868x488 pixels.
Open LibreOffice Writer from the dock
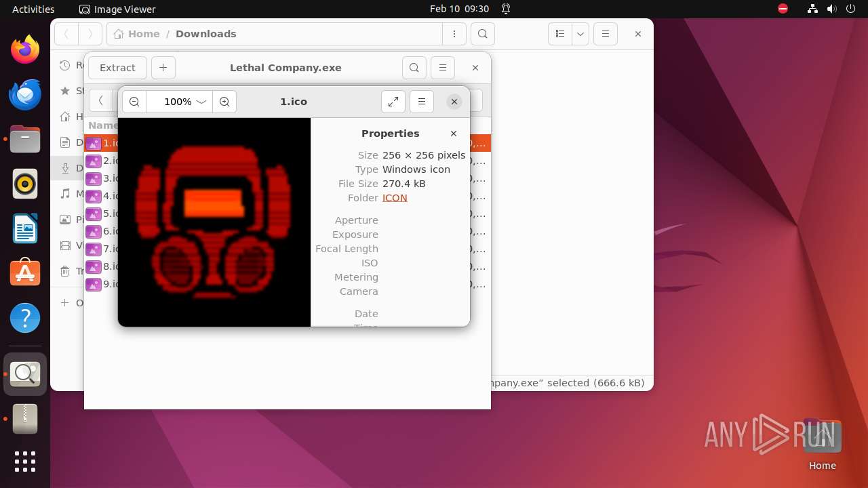[x=25, y=228]
